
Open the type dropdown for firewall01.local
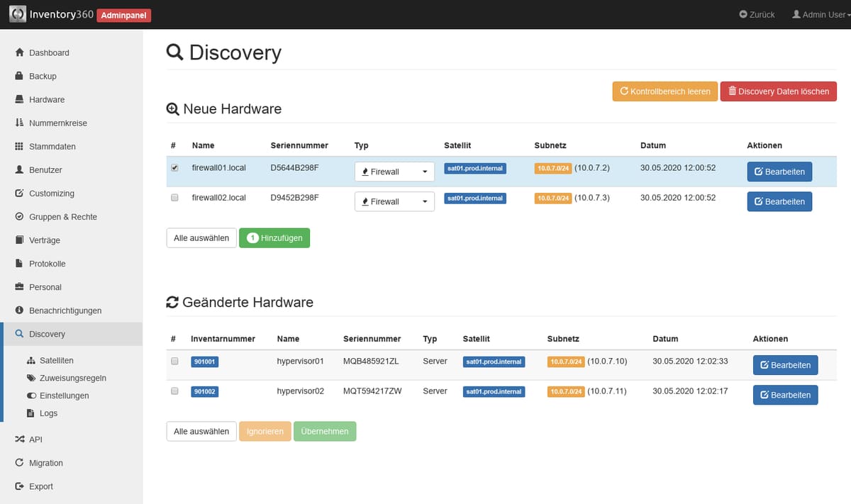coord(394,172)
